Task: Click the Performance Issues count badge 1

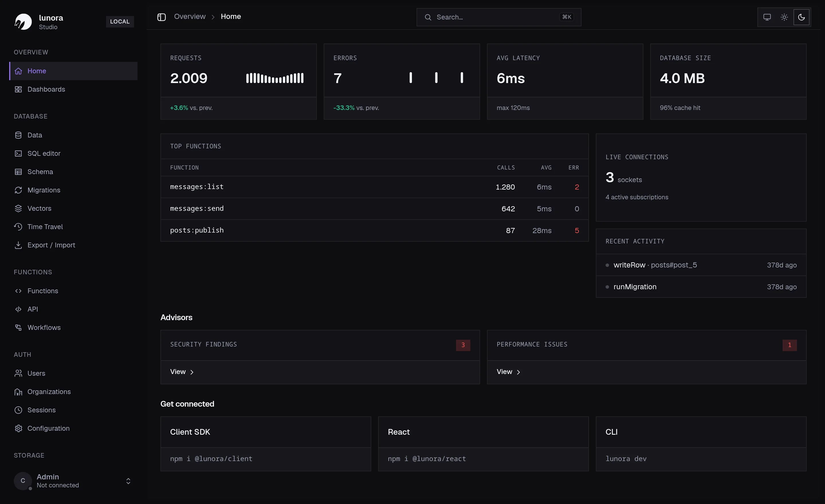Action: point(789,345)
